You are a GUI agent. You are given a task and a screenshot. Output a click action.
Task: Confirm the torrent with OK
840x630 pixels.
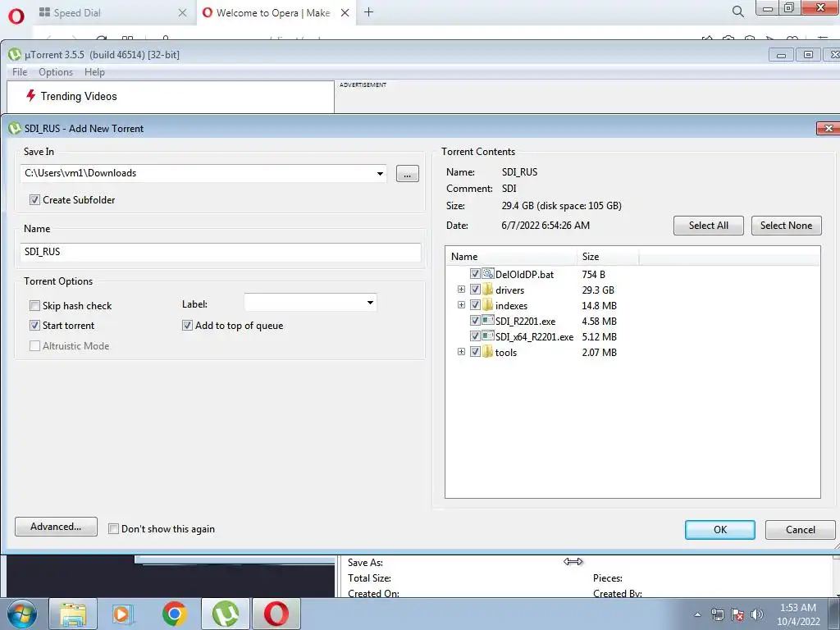(x=720, y=530)
